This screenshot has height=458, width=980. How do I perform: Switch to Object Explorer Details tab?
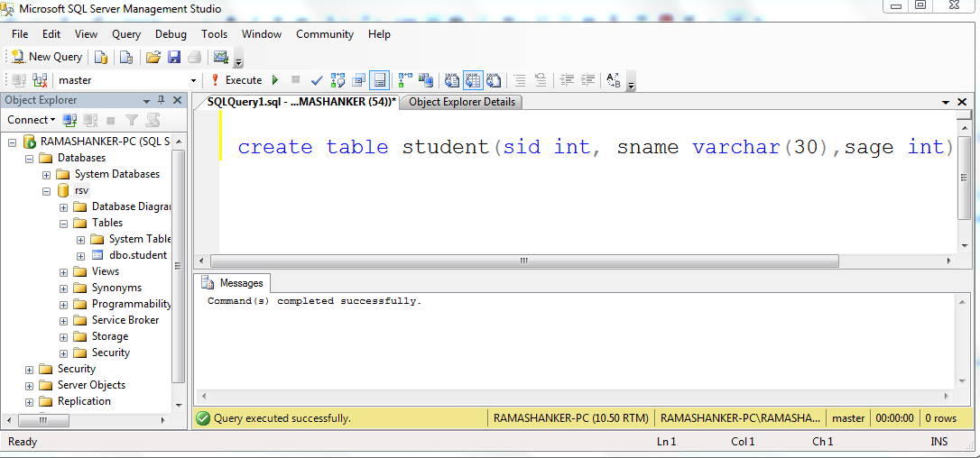[461, 102]
